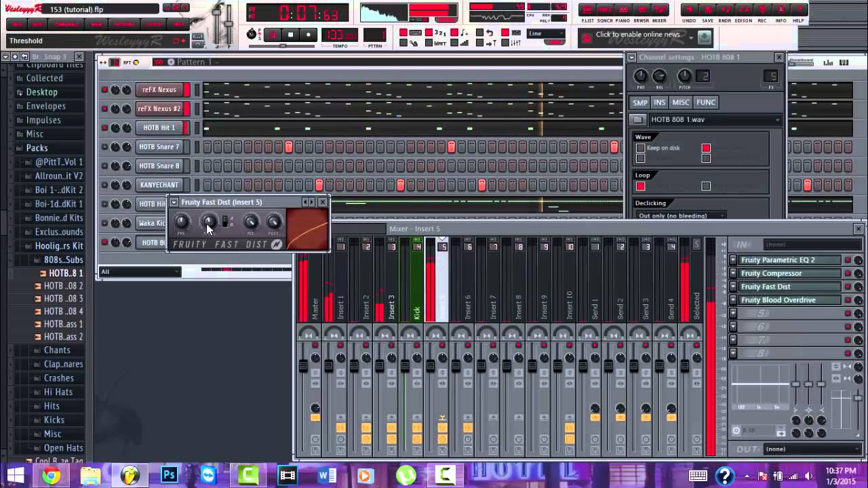Select the HOTB Hit 1 channel button
The height and width of the screenshot is (488, 868).
(x=159, y=127)
